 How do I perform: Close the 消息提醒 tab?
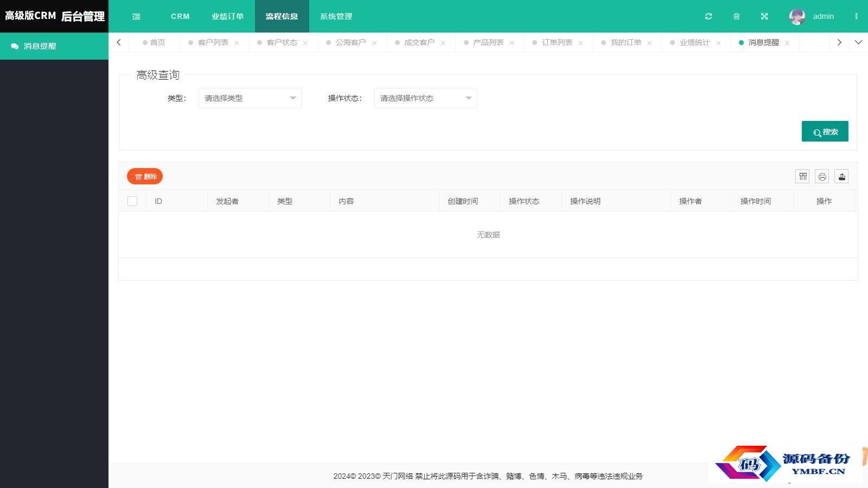point(787,43)
